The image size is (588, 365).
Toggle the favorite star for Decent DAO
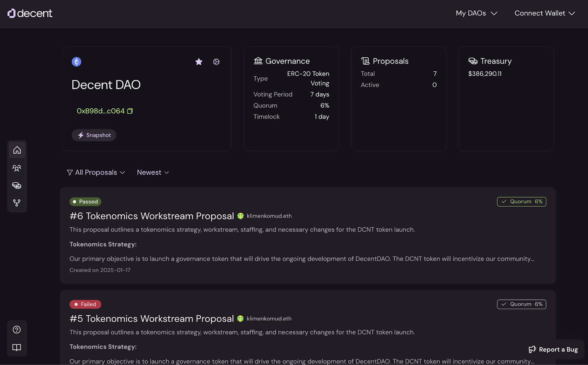[198, 62]
